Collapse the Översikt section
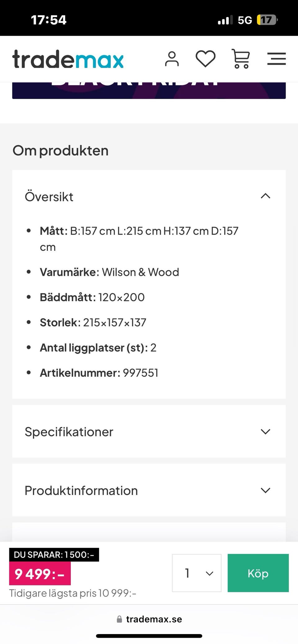The image size is (298, 644). click(265, 196)
